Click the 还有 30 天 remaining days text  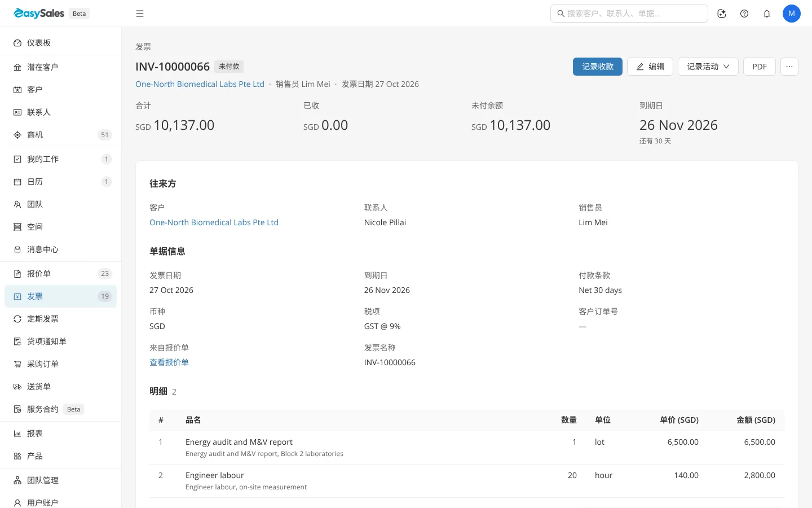point(655,141)
